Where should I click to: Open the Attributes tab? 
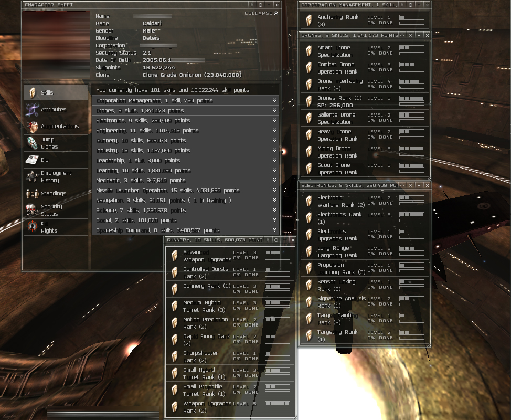coord(56,110)
